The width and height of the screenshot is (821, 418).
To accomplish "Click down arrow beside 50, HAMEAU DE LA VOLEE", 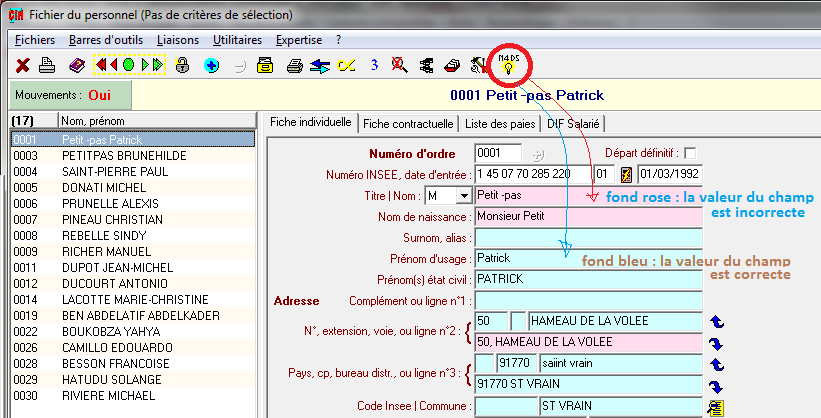I will click(x=716, y=344).
